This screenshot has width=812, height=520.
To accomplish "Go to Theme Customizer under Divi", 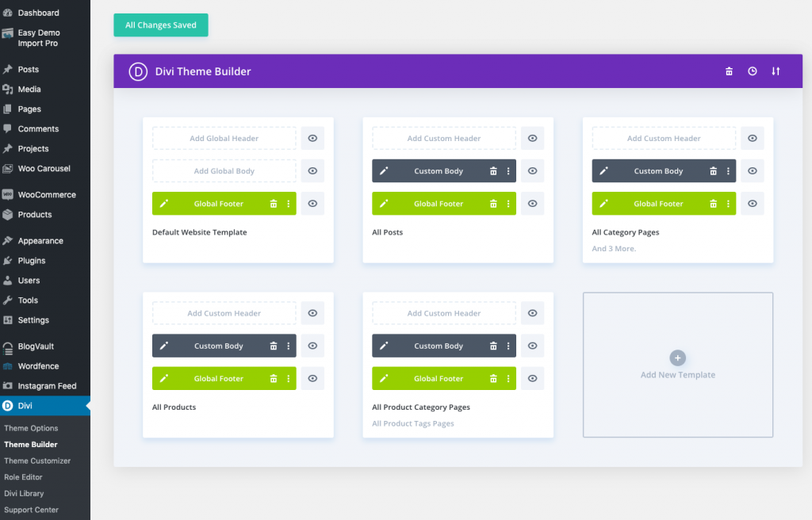I will pos(37,461).
